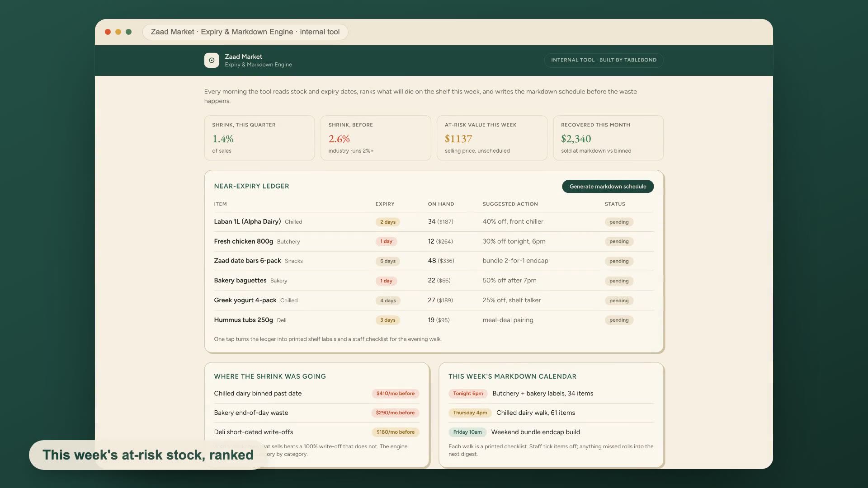
Task: Open the Shrink, This Quarter 1.4% card
Action: (259, 138)
